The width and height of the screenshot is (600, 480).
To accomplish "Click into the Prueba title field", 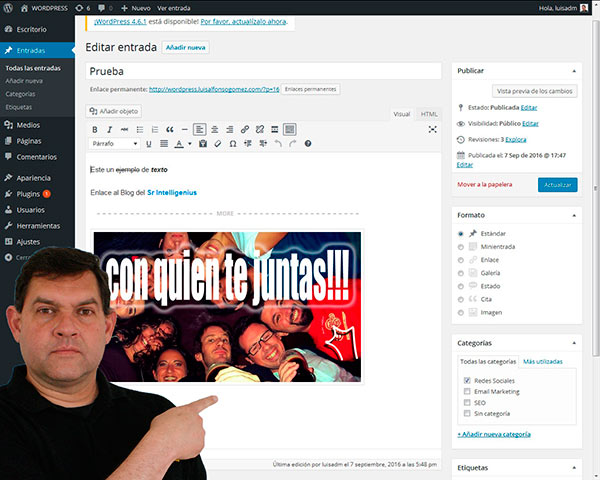I will click(x=263, y=71).
